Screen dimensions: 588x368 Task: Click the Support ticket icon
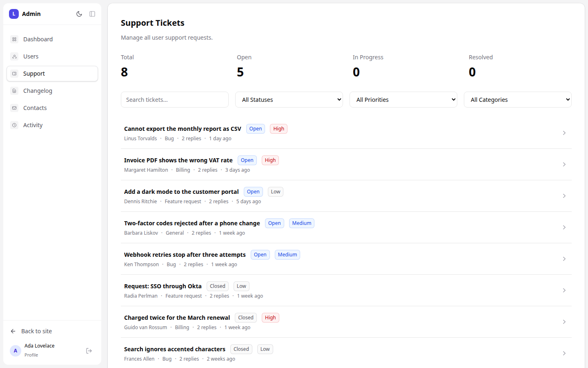[14, 74]
